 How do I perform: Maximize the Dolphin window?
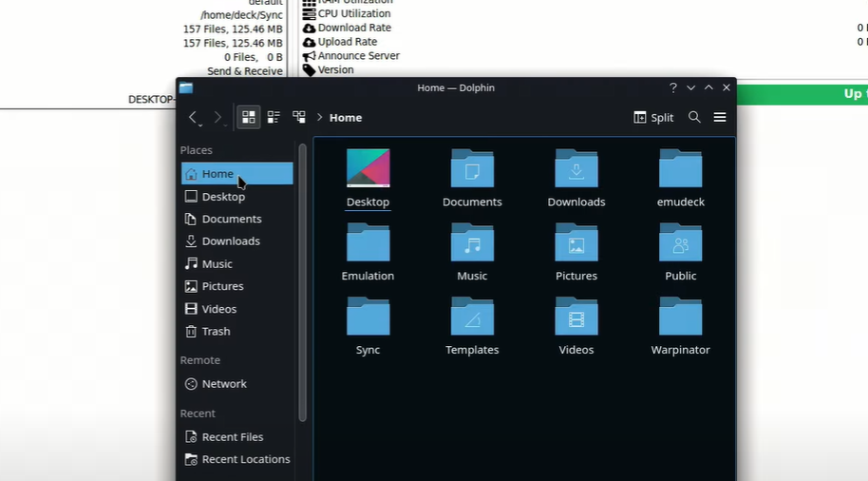coord(708,87)
